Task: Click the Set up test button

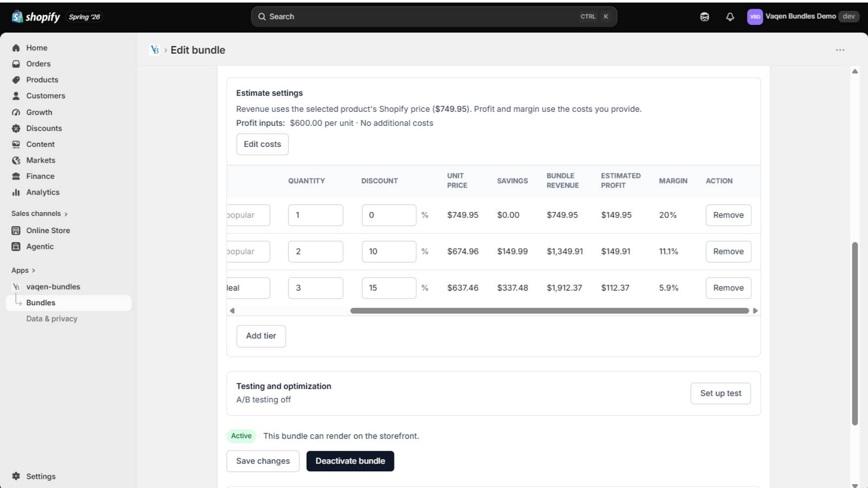Action: [x=720, y=394]
